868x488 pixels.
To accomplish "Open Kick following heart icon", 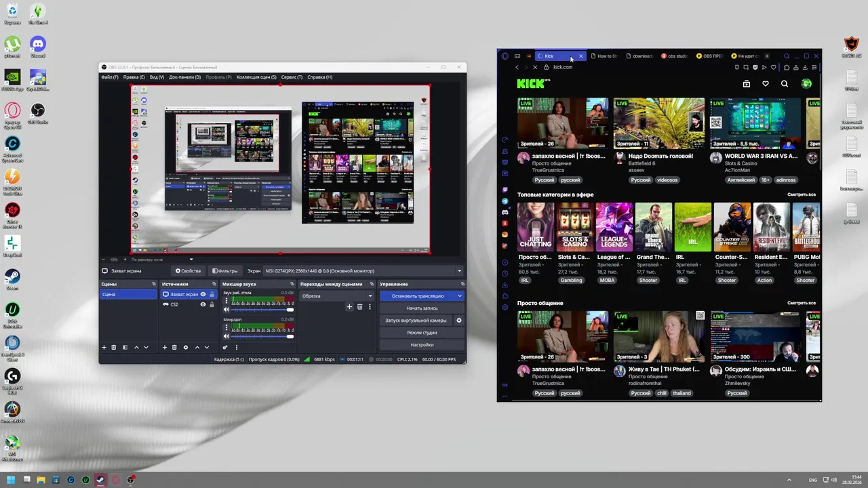I will 766,84.
